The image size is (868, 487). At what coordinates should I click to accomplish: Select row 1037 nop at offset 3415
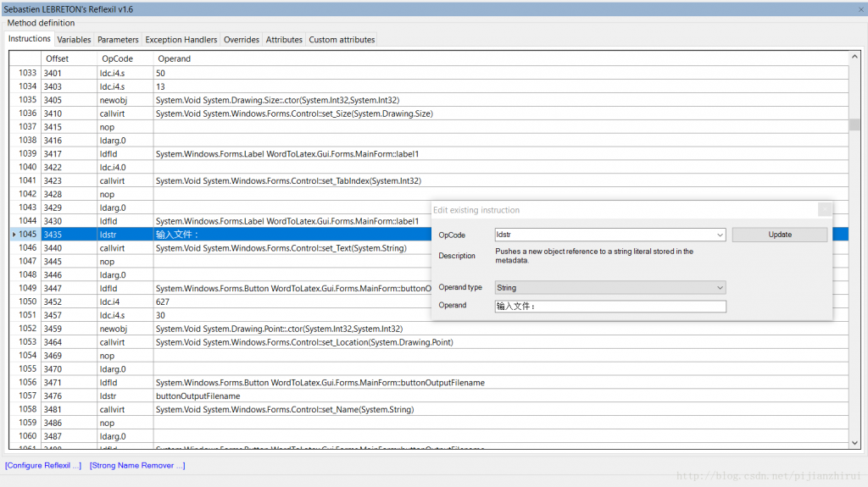[429, 127]
